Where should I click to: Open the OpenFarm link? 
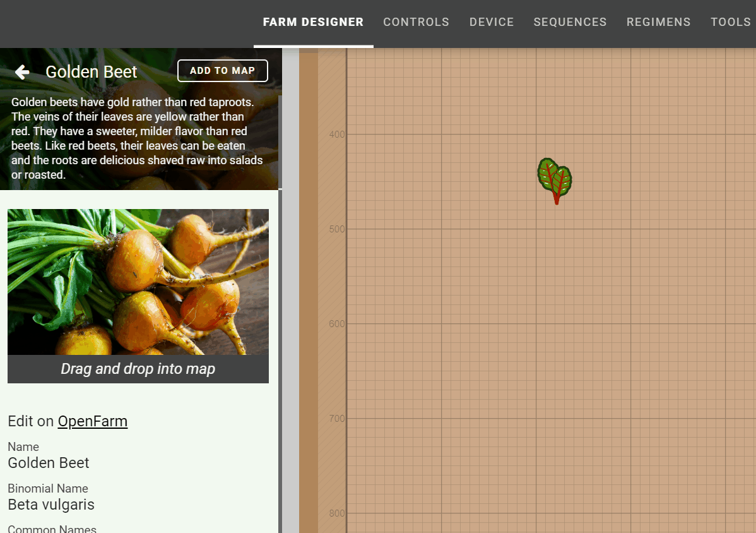(x=92, y=421)
